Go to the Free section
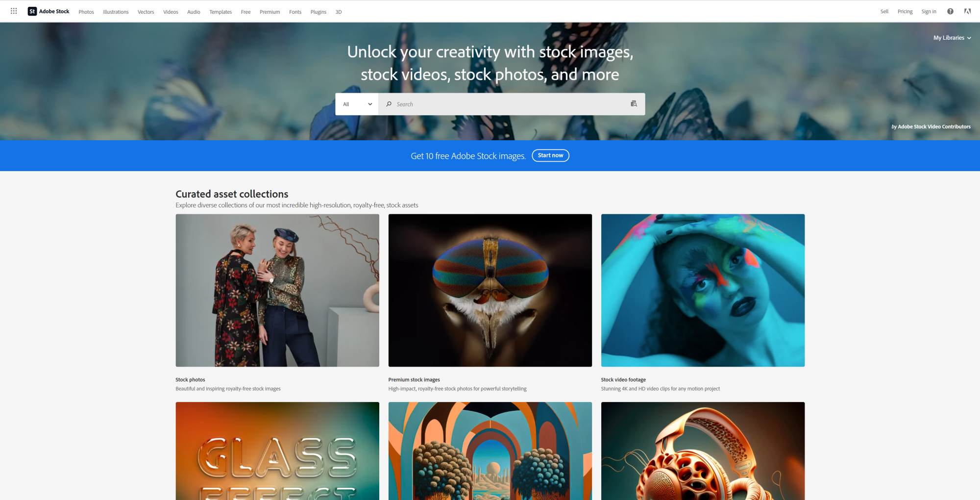The height and width of the screenshot is (500, 980). coord(246,12)
